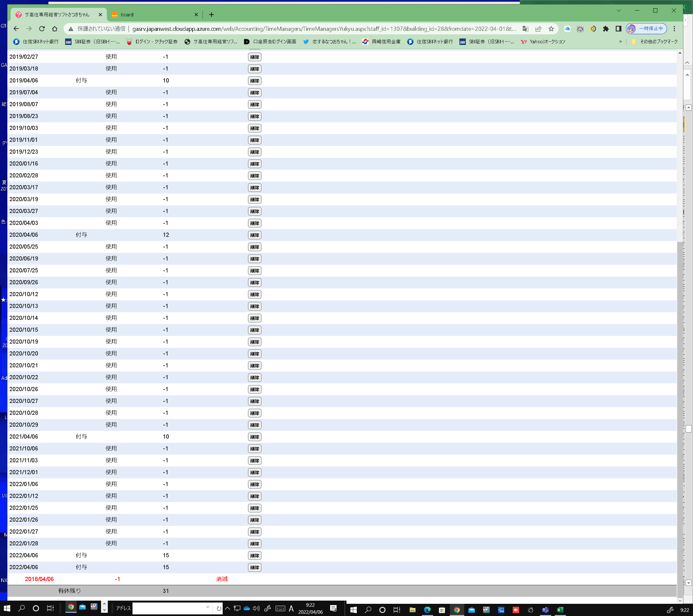Show hidden system tray icons

[227, 608]
